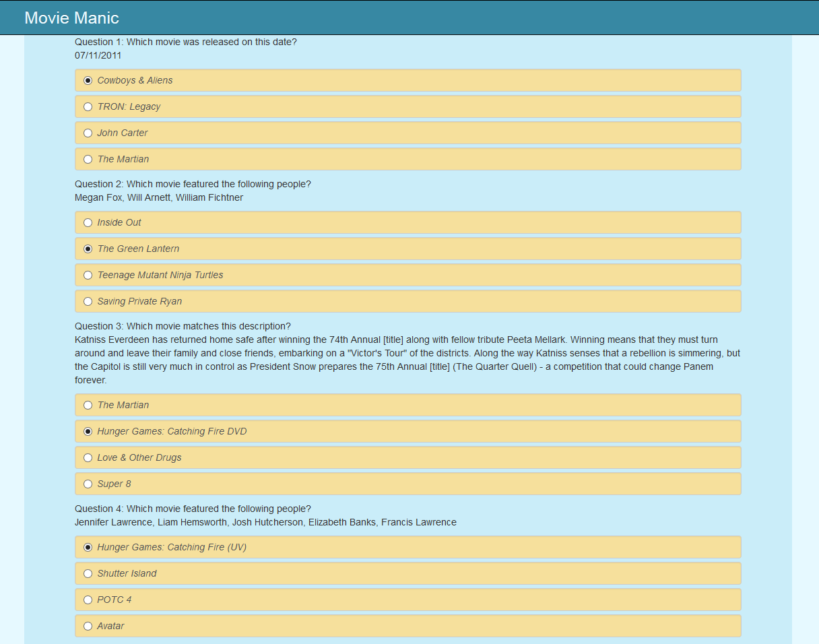Choose the Inside Out radio option
The image size is (819, 644).
pos(88,222)
